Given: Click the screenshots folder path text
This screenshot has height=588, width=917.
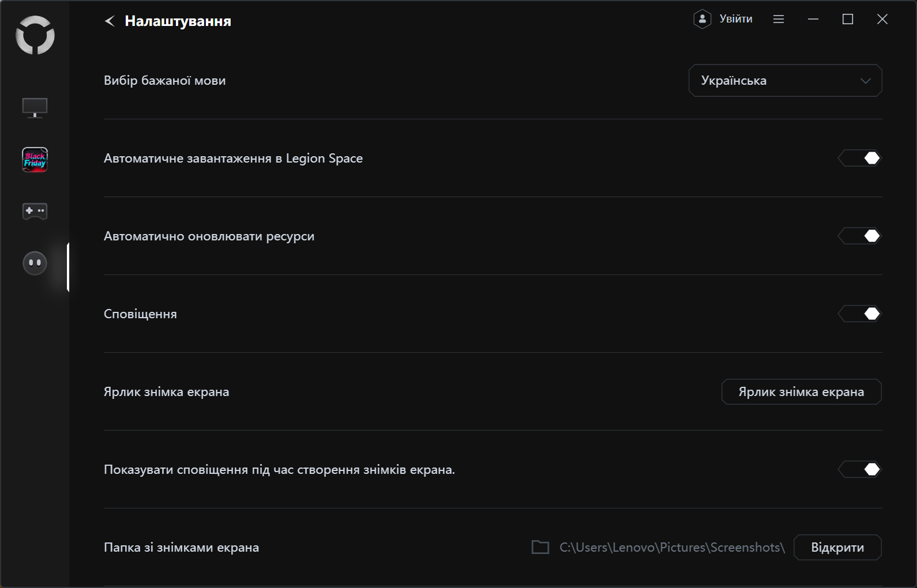Looking at the screenshot, I should 672,547.
